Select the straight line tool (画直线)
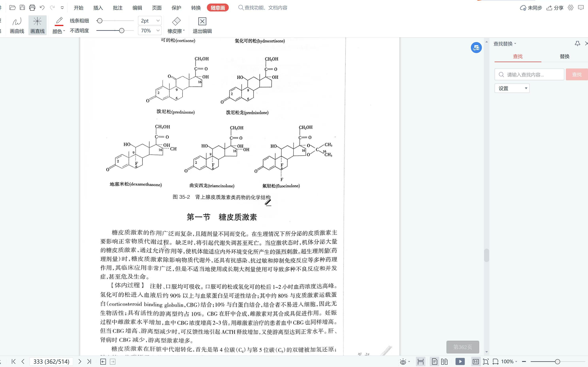The width and height of the screenshot is (588, 367). tap(37, 24)
